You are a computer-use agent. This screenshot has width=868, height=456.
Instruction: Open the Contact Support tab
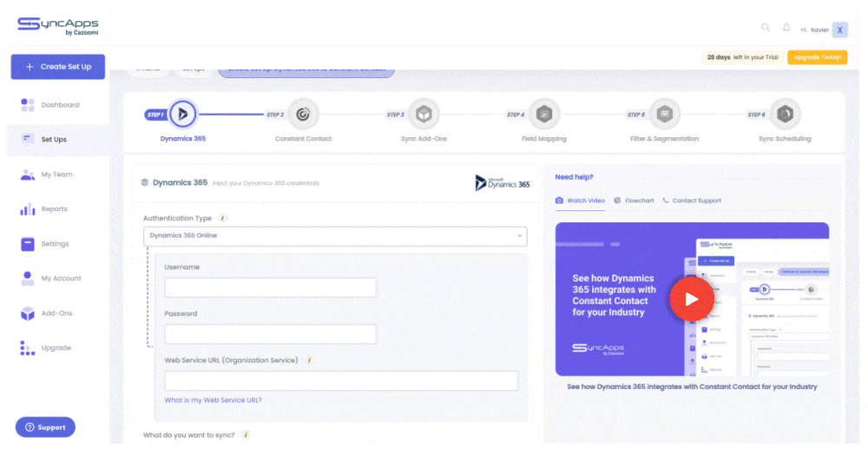[692, 201]
